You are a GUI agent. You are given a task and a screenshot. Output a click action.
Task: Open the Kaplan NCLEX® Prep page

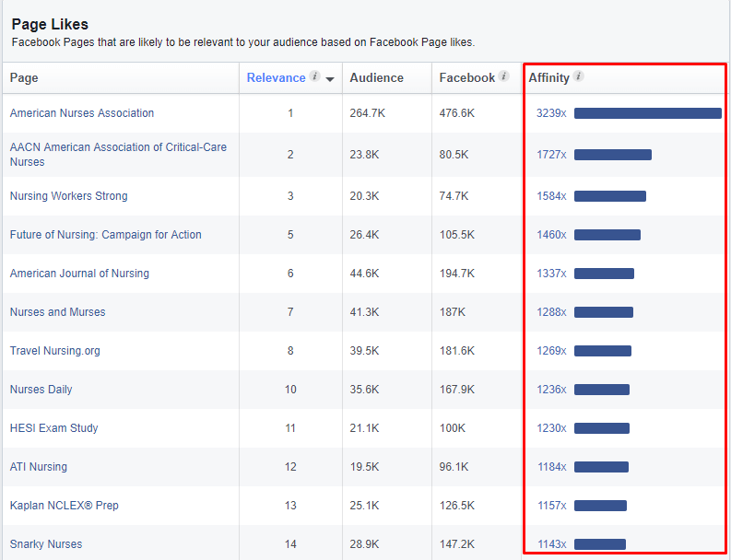pos(65,505)
